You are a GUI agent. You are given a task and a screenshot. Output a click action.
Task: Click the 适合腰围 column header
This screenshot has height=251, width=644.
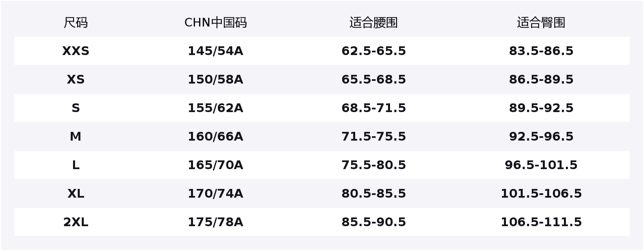374,23
